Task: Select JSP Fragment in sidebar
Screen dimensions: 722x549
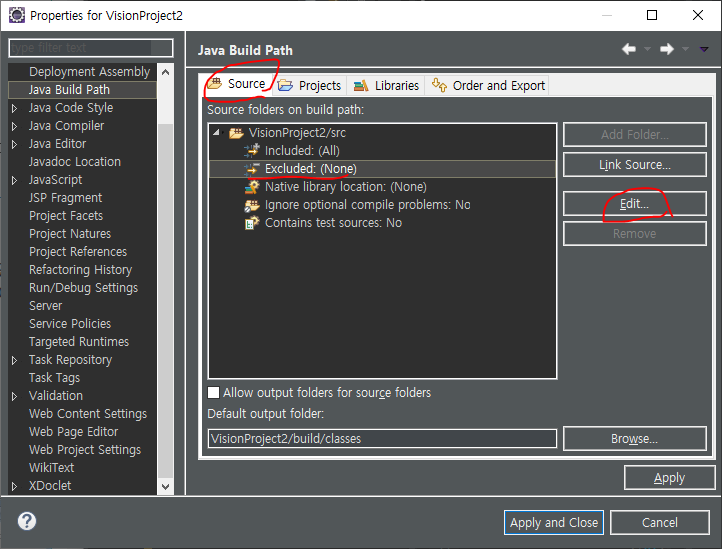Action: click(x=65, y=198)
